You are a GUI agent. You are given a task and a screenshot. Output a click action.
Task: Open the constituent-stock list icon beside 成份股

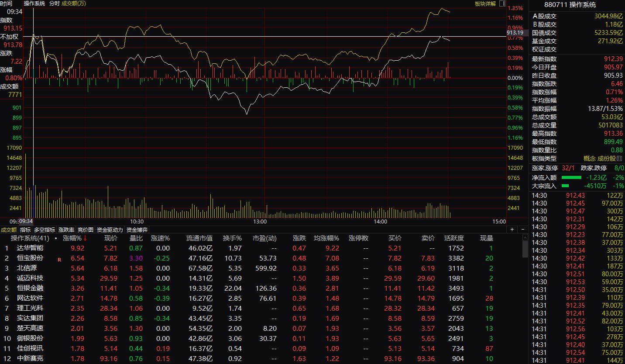point(619,158)
